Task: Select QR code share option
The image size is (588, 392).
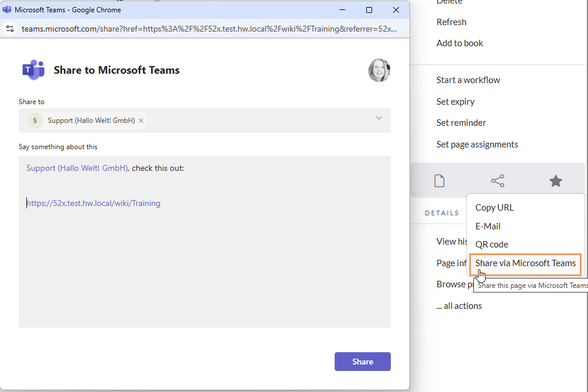Action: pyautogui.click(x=491, y=245)
